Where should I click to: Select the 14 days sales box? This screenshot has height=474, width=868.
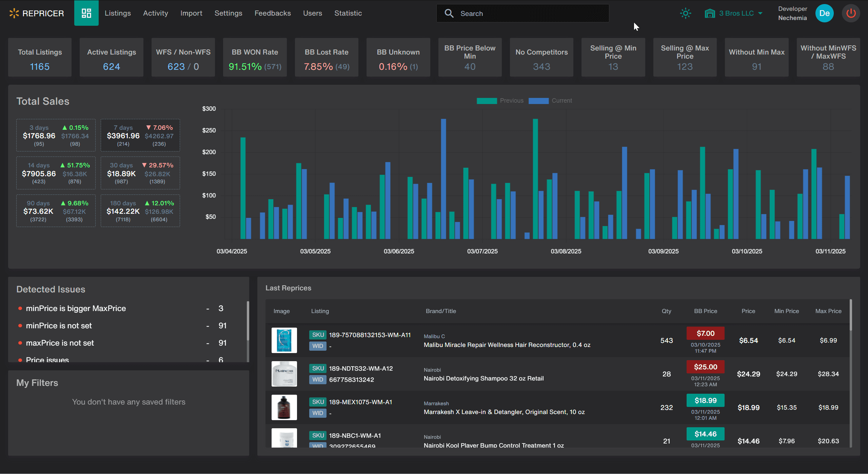[x=56, y=173]
